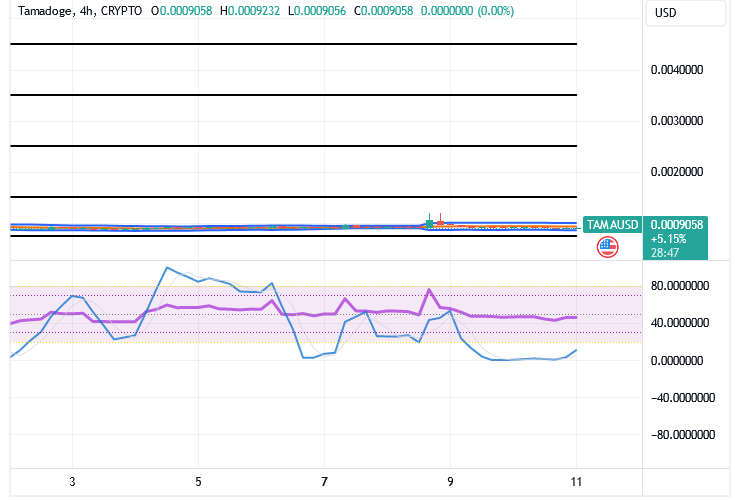Select the red candlestick near date 9
This screenshot has width=740, height=500.
440,220
